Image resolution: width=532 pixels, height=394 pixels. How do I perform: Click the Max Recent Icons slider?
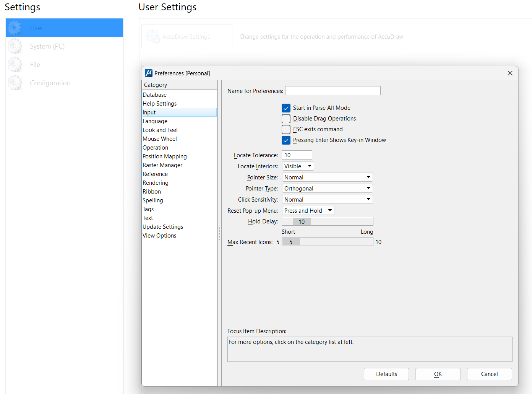tap(328, 242)
